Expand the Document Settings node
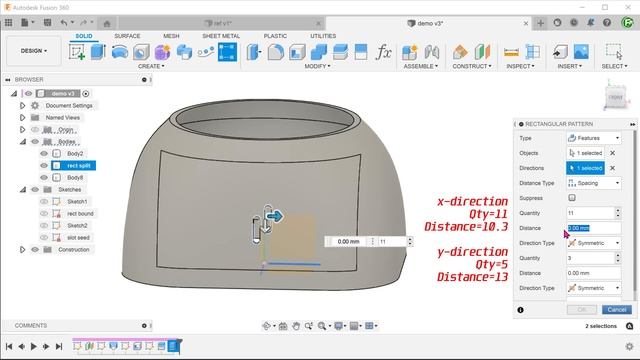Image resolution: width=640 pixels, height=360 pixels. [22, 106]
